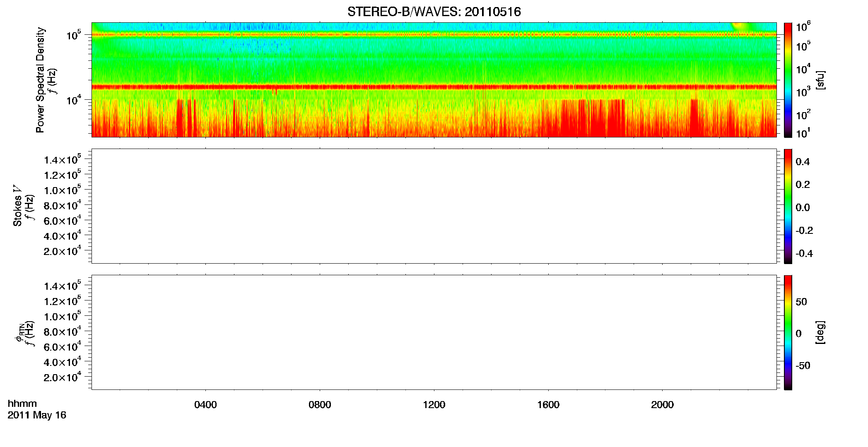Screen dimensions: 868x447
Task: Click the Stokes V color bar
Action: (788, 206)
